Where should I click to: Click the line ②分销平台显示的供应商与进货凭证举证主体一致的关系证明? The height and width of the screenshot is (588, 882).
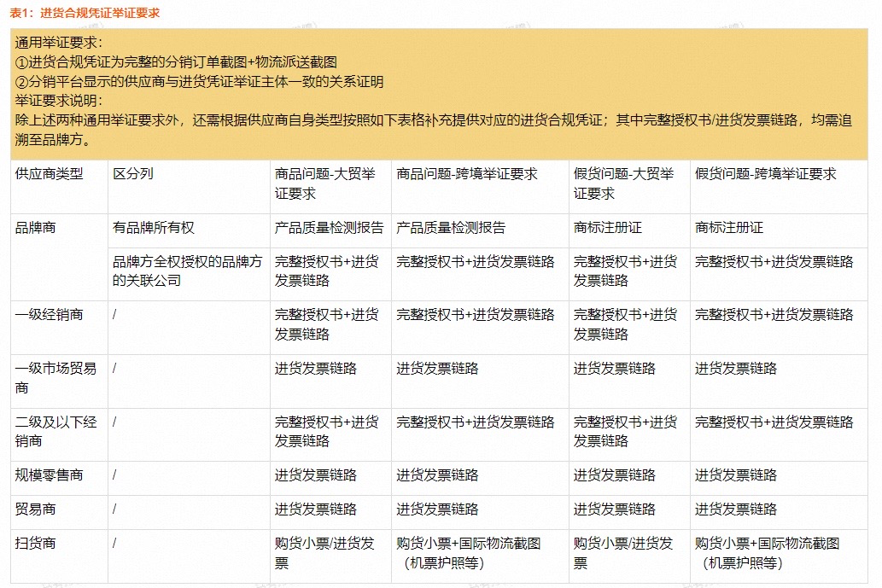point(199,82)
